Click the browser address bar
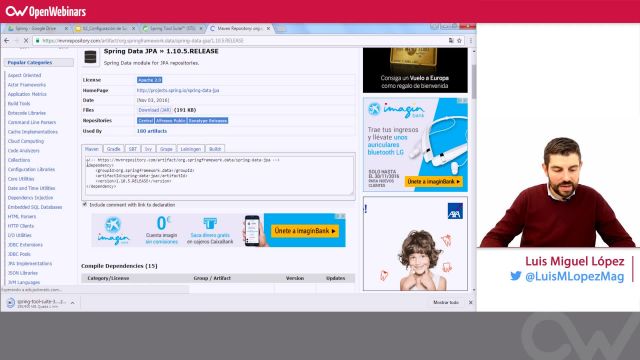The height and width of the screenshot is (360, 640). (x=241, y=40)
